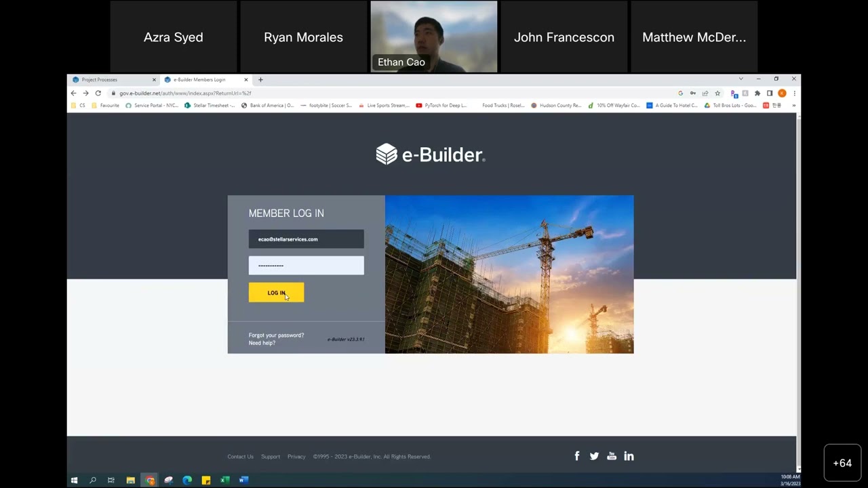Open the Favourite bookmarks folder
Viewport: 868px width, 488px height.
[x=105, y=106]
